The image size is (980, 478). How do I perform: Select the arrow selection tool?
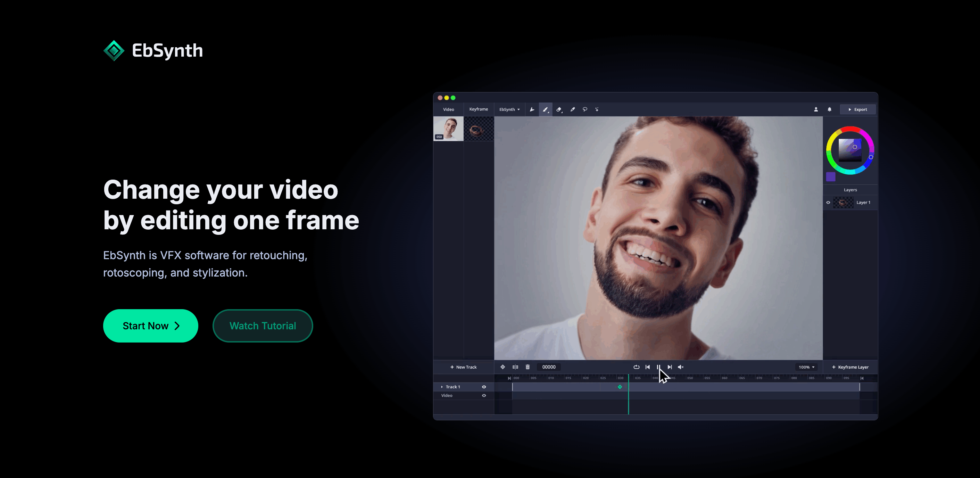pyautogui.click(x=532, y=110)
